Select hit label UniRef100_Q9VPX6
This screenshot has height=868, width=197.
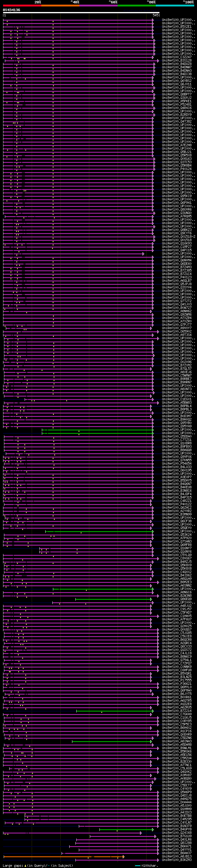point(176,457)
